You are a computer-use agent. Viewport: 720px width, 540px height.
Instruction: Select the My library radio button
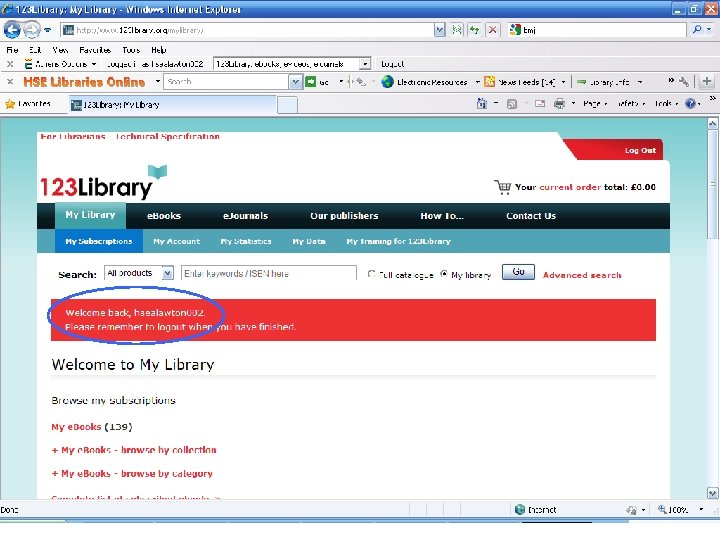pyautogui.click(x=444, y=274)
